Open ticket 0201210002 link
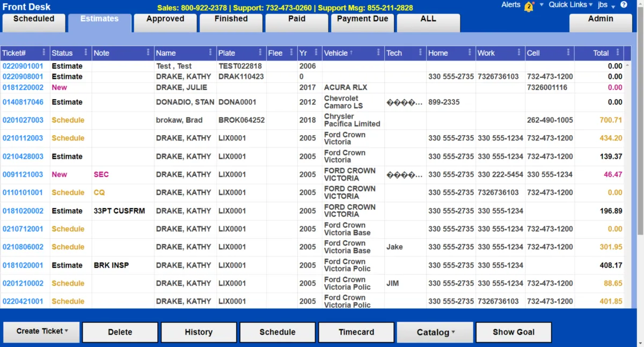The height and width of the screenshot is (347, 644). point(23,283)
